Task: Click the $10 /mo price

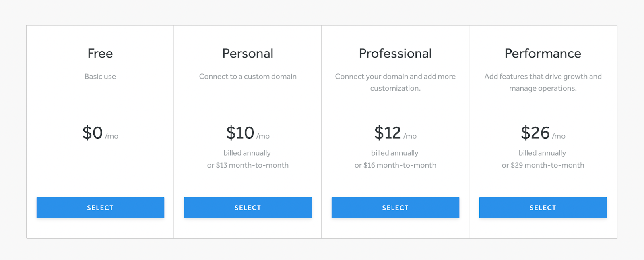Action: 248,133
